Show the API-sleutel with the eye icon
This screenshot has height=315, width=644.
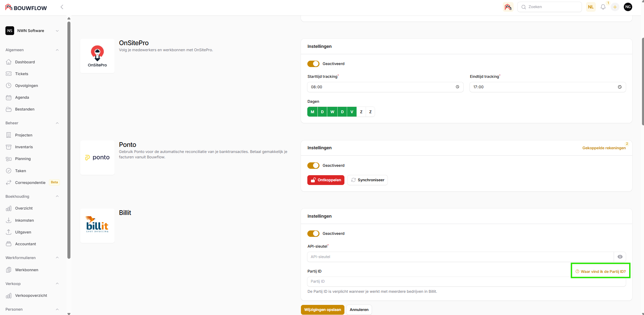click(x=620, y=257)
